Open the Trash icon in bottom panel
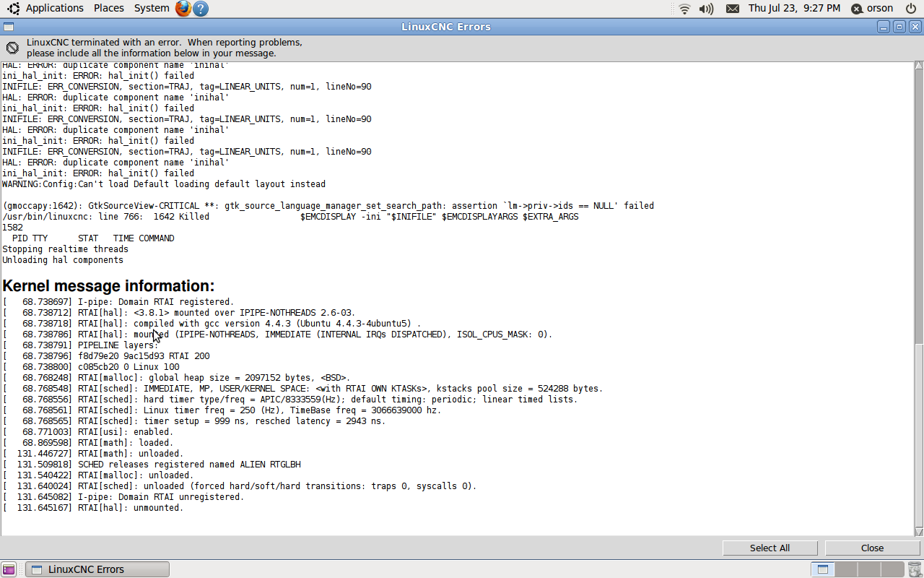The width and height of the screenshot is (924, 578). 915,569
